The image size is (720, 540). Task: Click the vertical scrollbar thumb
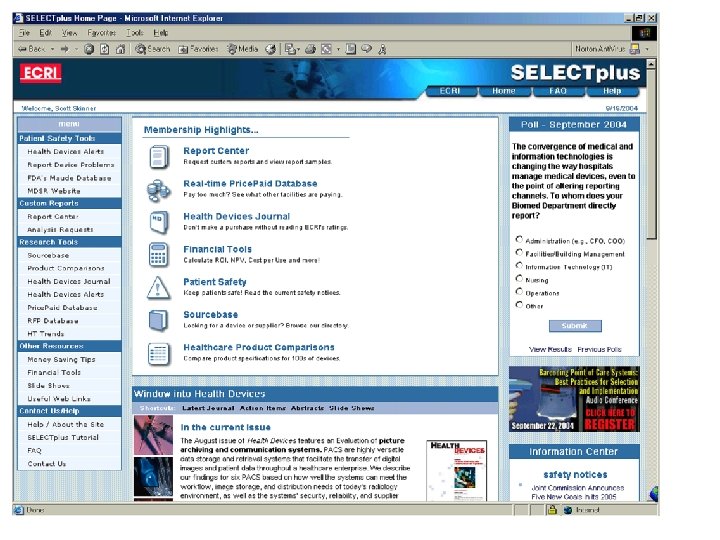651,154
